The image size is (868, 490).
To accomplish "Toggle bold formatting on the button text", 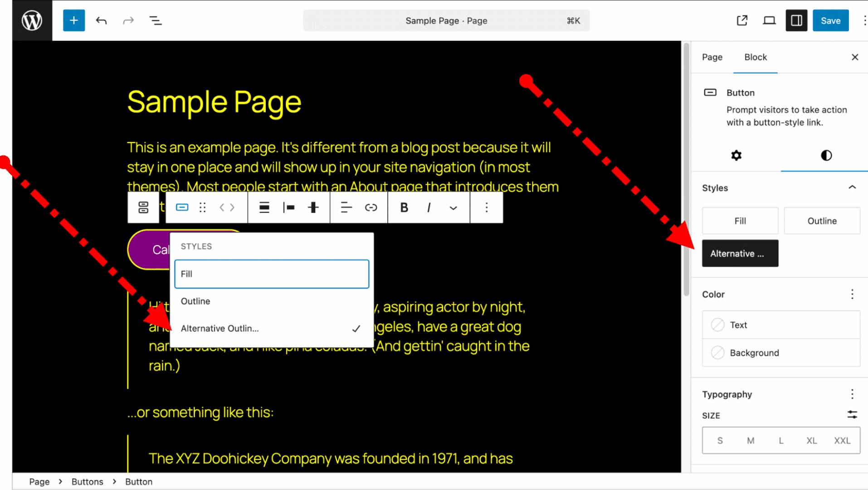I will click(x=404, y=207).
